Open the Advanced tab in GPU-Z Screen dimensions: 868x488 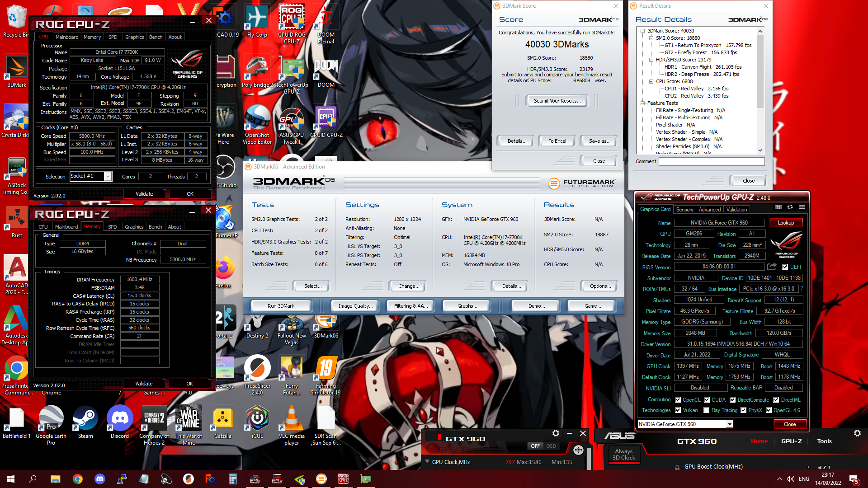pyautogui.click(x=710, y=210)
